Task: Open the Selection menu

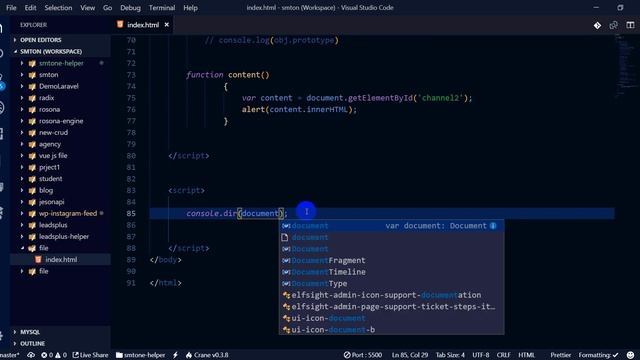Action: (58, 8)
